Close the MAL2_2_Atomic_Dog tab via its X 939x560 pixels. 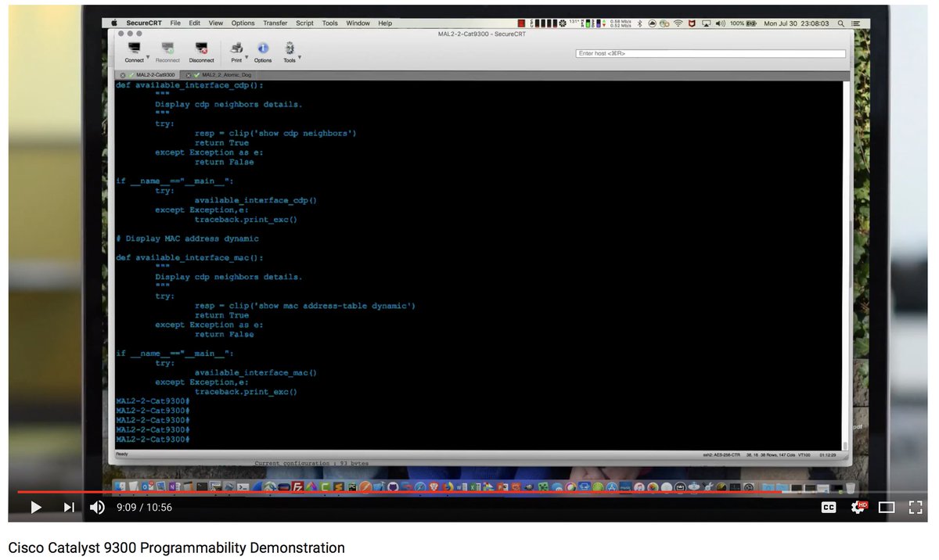[189, 75]
